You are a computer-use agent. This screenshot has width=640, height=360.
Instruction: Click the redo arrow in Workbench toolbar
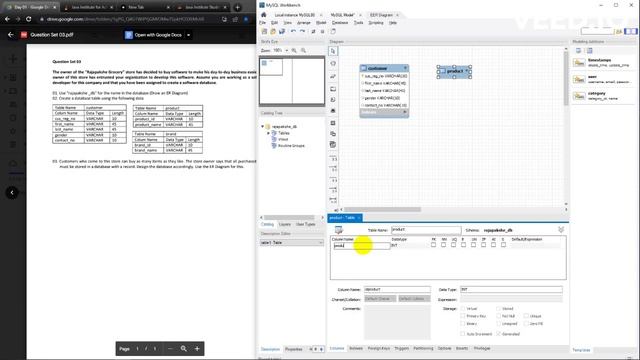302,31
